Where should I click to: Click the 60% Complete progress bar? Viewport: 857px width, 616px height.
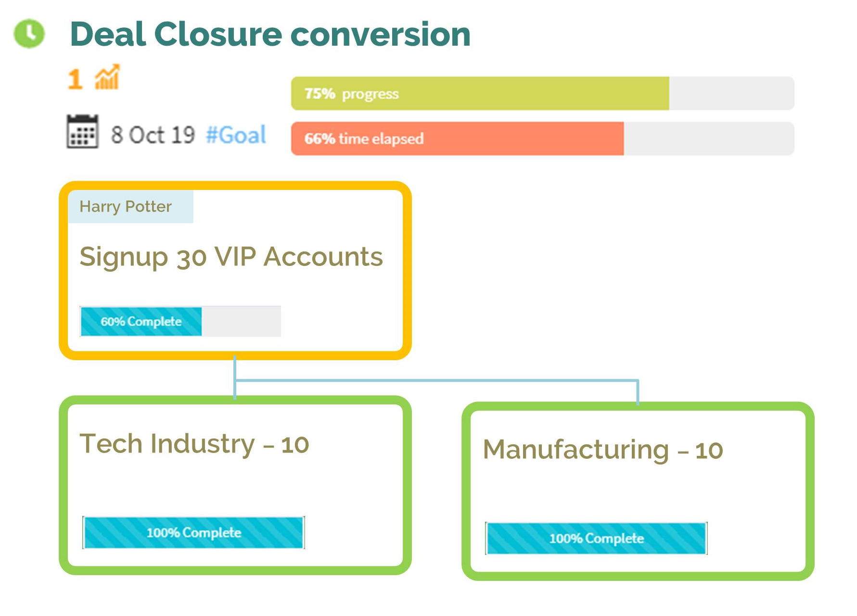pos(180,321)
